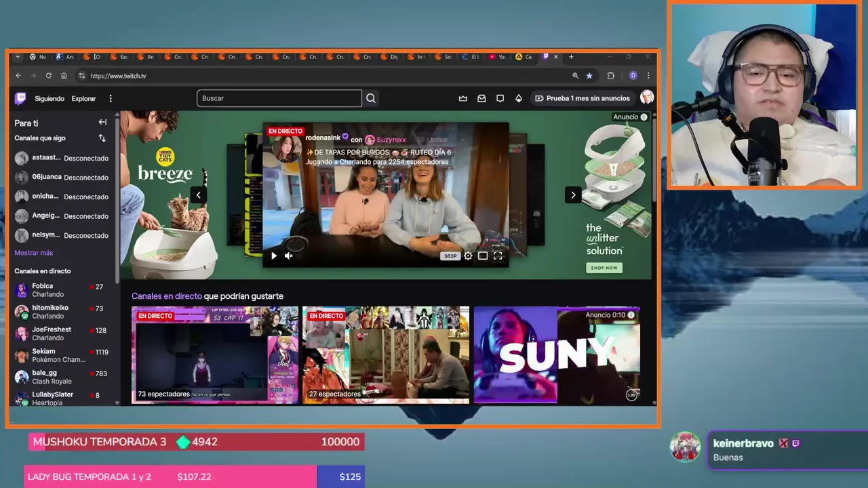The height and width of the screenshot is (488, 868).
Task: Open hitomikeiko live channel
Action: point(62,312)
